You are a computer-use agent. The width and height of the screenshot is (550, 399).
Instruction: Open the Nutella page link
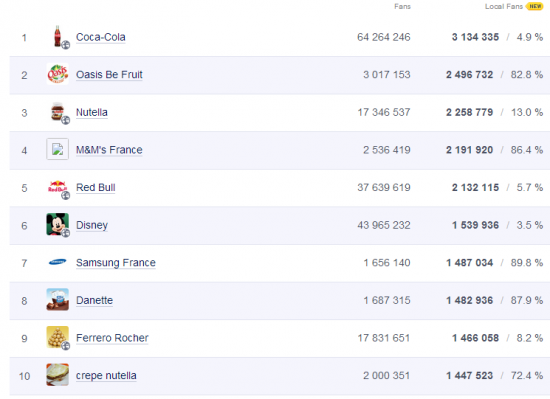coord(92,112)
